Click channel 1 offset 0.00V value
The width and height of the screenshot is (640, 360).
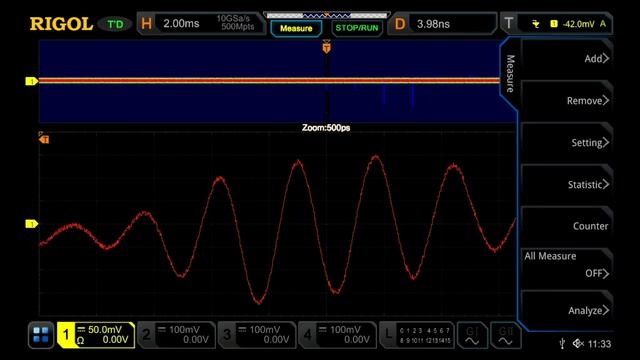tap(115, 340)
